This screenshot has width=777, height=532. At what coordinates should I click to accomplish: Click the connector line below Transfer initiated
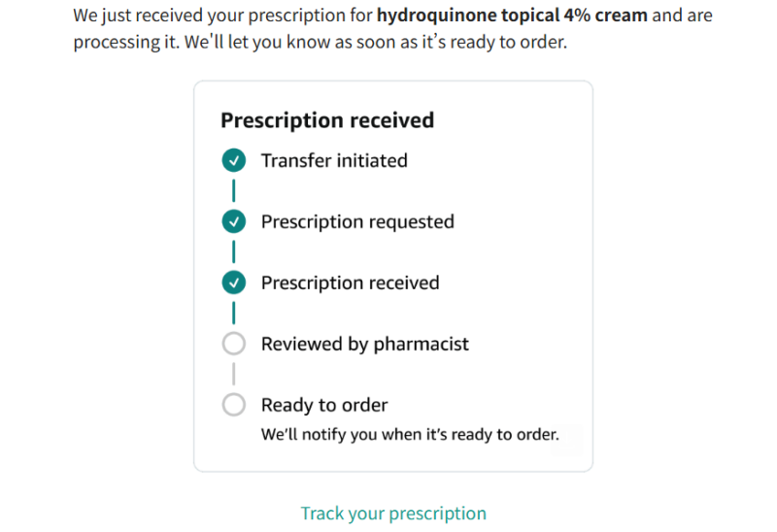click(x=233, y=191)
